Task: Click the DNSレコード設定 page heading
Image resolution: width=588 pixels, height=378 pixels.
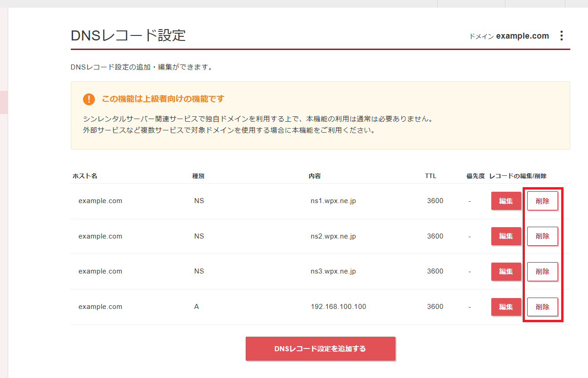Action: [x=128, y=35]
